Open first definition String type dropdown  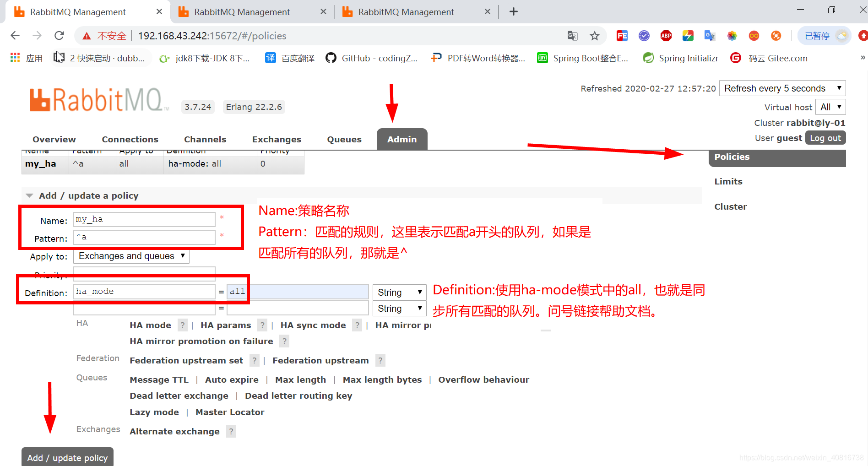(x=399, y=292)
